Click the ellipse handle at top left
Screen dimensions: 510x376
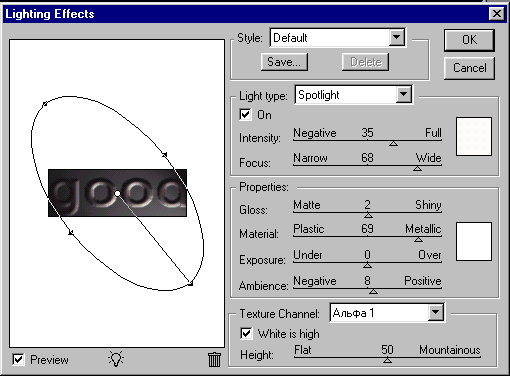pyautogui.click(x=45, y=104)
